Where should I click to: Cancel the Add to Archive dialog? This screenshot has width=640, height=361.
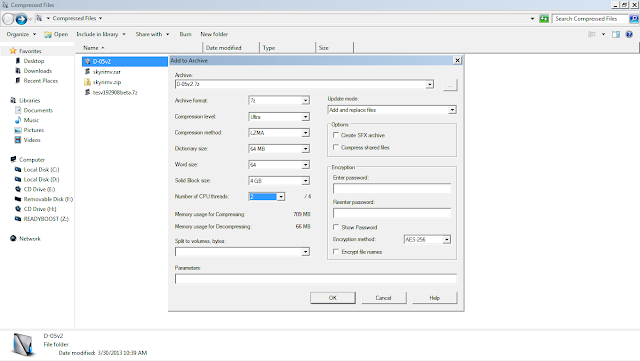click(x=383, y=298)
